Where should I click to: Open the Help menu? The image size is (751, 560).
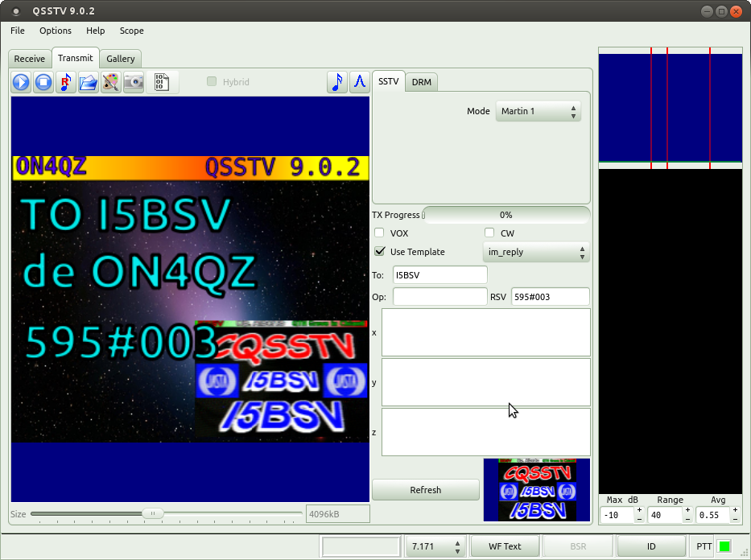pyautogui.click(x=95, y=31)
